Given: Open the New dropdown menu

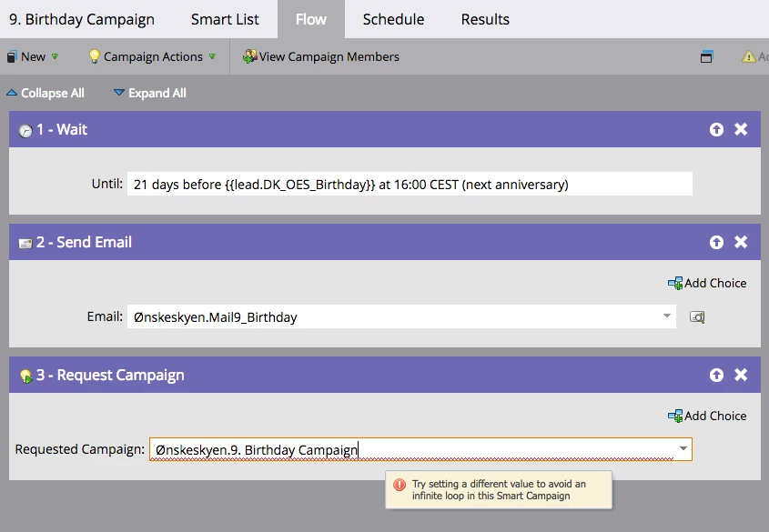Looking at the screenshot, I should coord(33,56).
